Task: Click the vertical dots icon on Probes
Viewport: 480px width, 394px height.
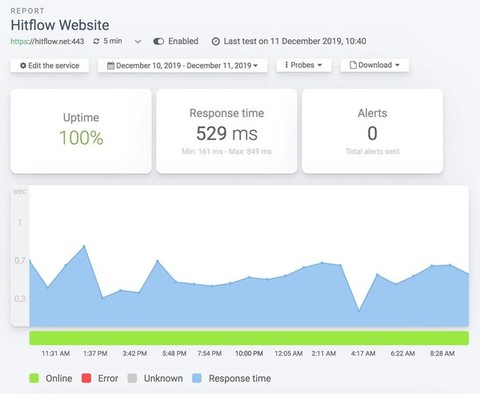Action: (x=286, y=65)
